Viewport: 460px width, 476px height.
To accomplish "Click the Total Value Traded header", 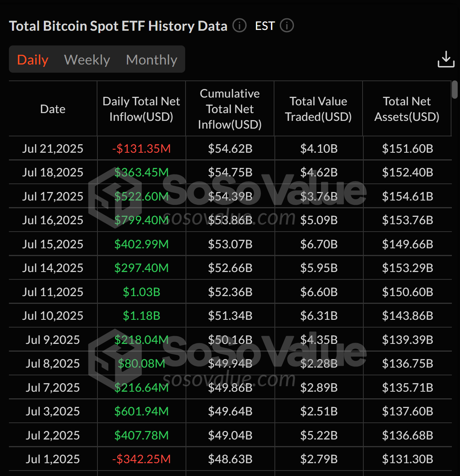I will (318, 109).
